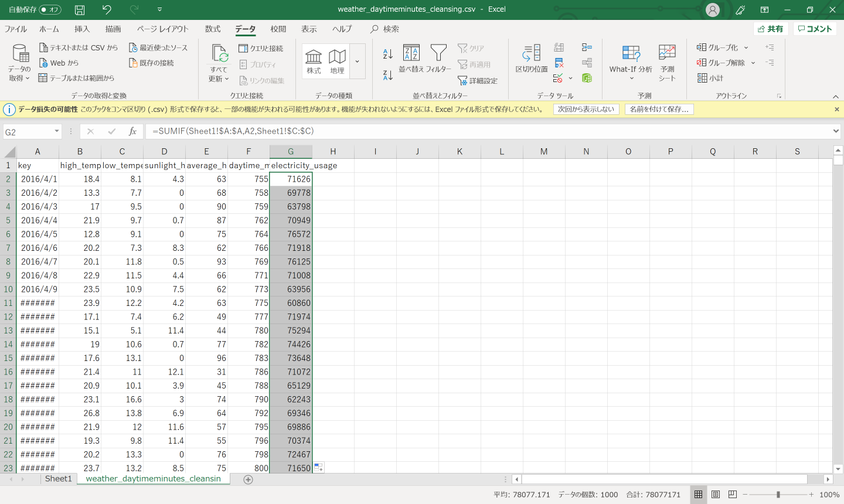The height and width of the screenshot is (504, 844).
Task: Open the ファイル tab
Action: 16,29
